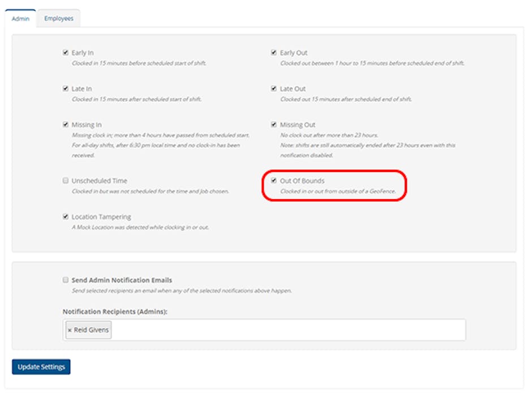Disable the Late In notification

pyautogui.click(x=66, y=88)
